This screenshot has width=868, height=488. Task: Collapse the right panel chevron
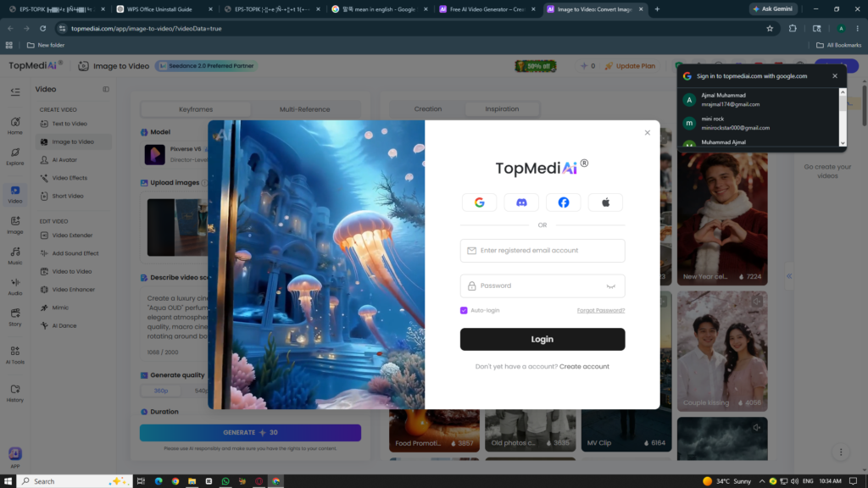pyautogui.click(x=789, y=276)
